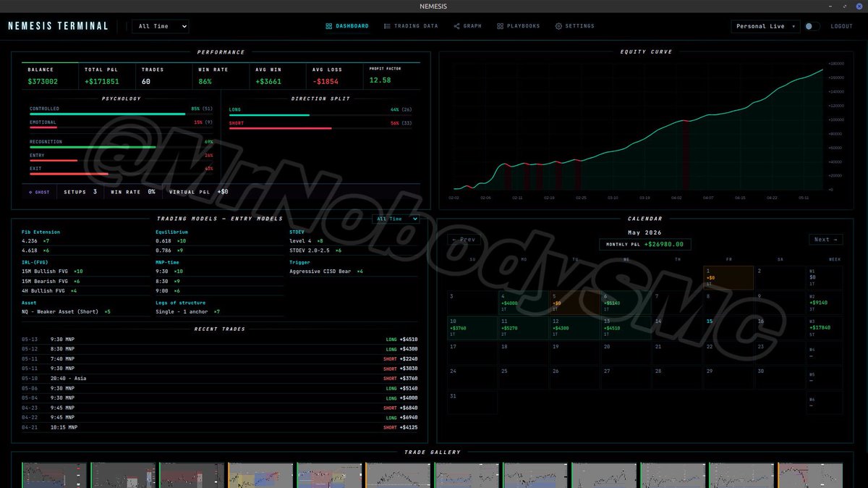Click the Monthly P&L +$26980.00 box
868x488 pixels.
pyautogui.click(x=645, y=245)
